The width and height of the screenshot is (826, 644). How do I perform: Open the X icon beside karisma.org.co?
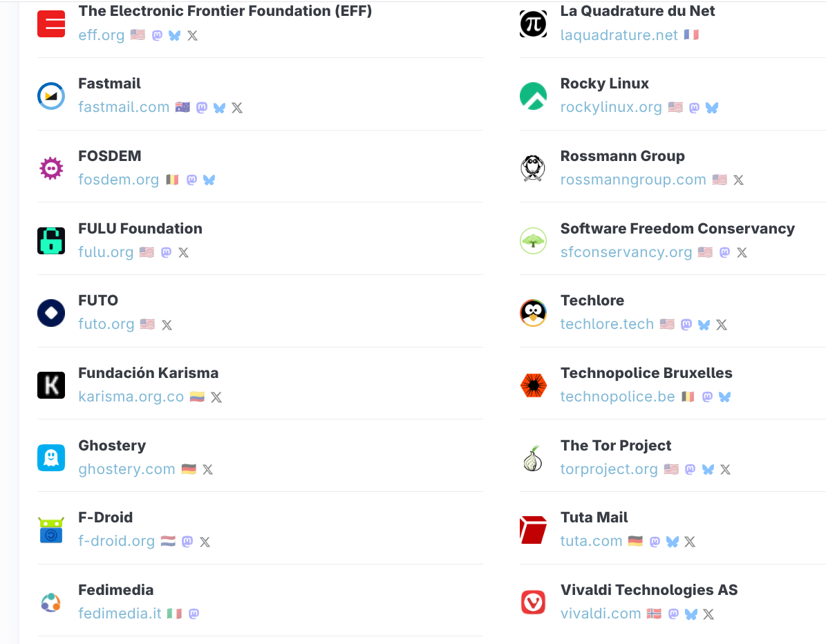point(216,397)
